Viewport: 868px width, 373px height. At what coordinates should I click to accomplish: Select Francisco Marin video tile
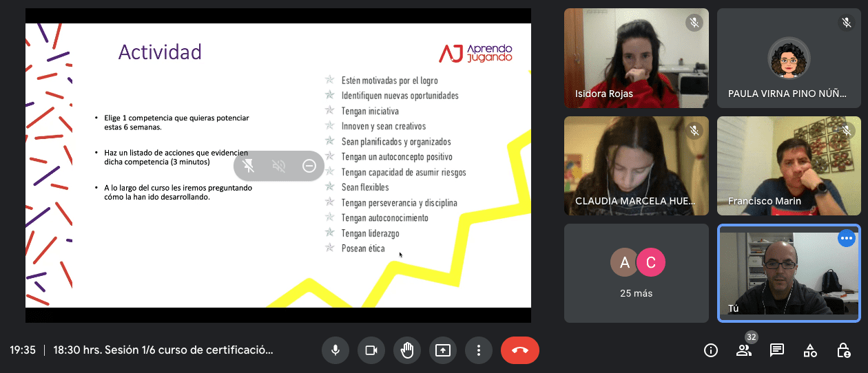click(789, 166)
